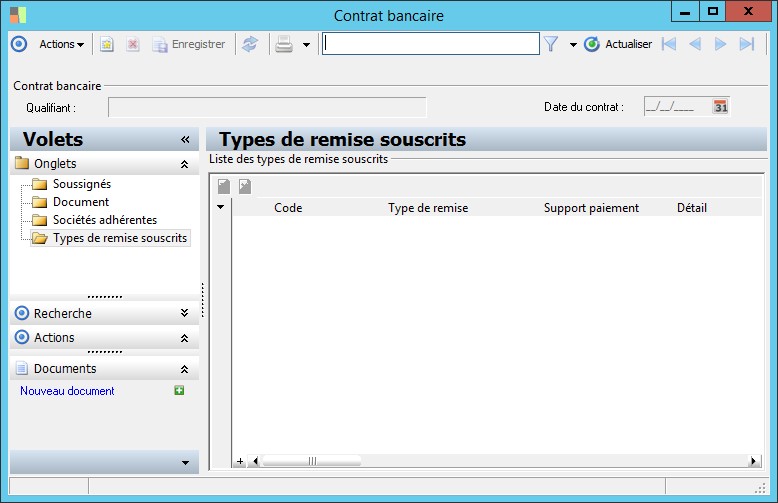Click the Code column header
This screenshot has height=503, width=778.
click(x=288, y=208)
